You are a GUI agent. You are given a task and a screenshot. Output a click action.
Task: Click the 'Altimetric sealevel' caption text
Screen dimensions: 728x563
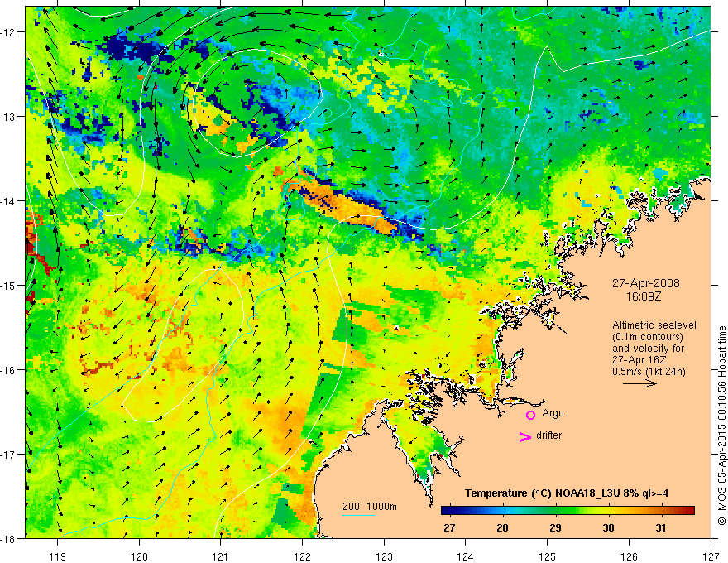654,325
